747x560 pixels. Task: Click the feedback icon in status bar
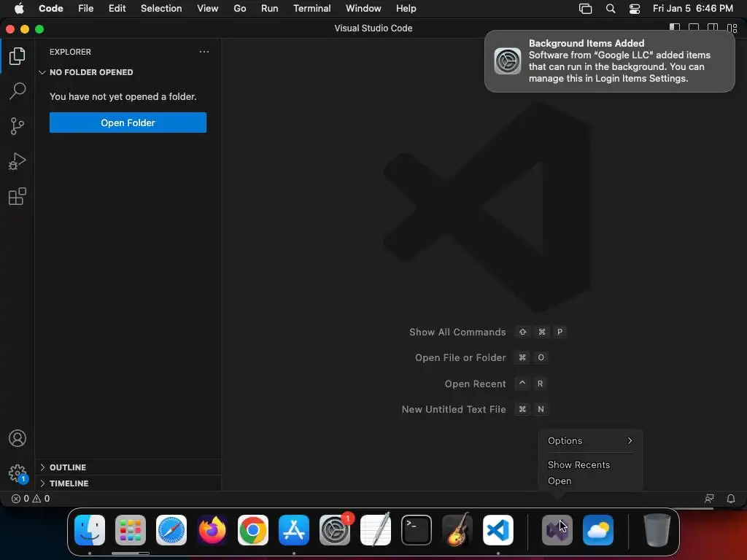click(x=709, y=499)
